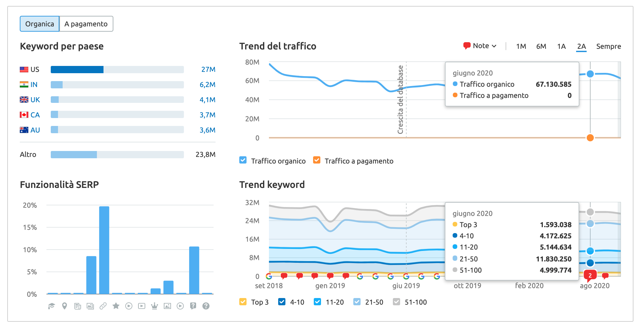Select the 6M time range
Screen dimensions: 644x331
tap(541, 46)
